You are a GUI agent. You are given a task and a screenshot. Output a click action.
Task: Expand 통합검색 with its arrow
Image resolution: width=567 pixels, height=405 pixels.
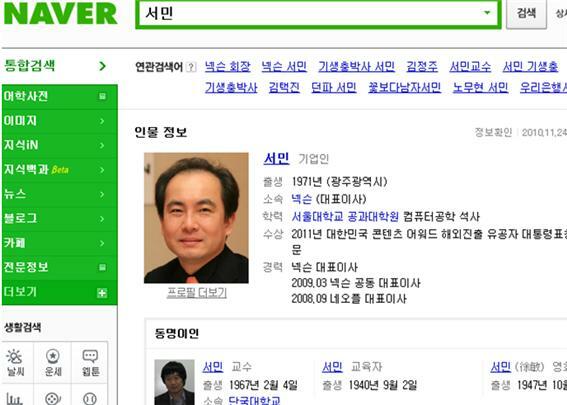[x=103, y=66]
